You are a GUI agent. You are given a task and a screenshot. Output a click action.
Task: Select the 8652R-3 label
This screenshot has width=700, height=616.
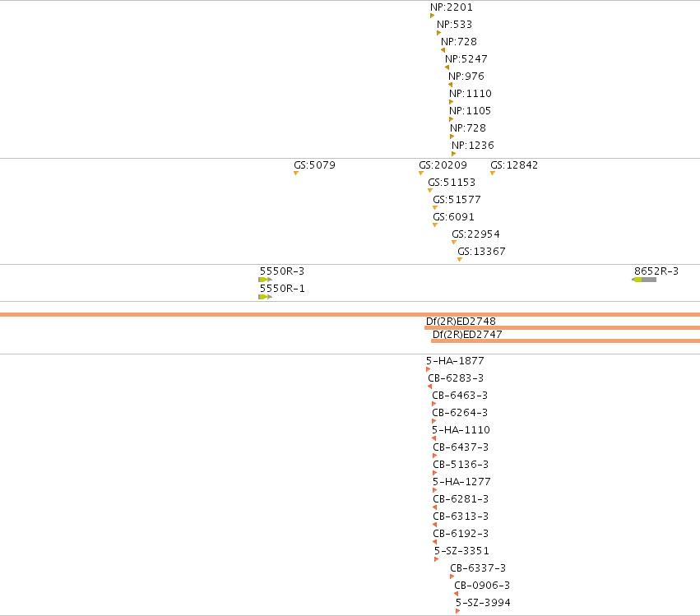656,271
